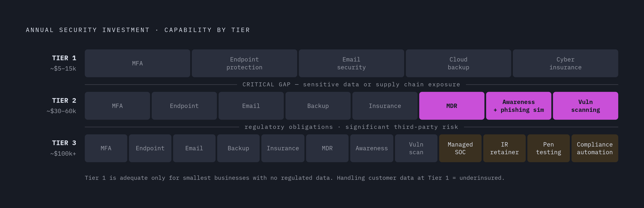Click the Tier 1 MFA block
The width and height of the screenshot is (644, 208).
pyautogui.click(x=137, y=63)
